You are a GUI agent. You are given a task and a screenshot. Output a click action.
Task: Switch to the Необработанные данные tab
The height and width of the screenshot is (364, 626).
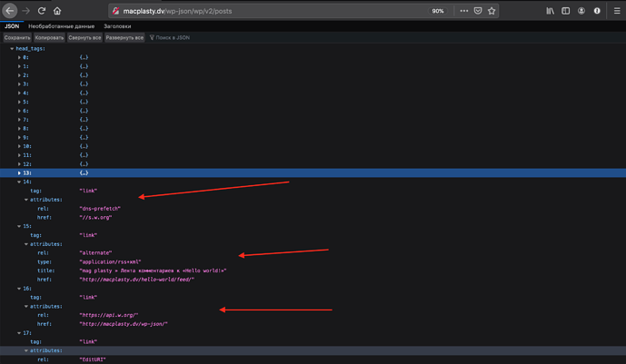click(61, 26)
